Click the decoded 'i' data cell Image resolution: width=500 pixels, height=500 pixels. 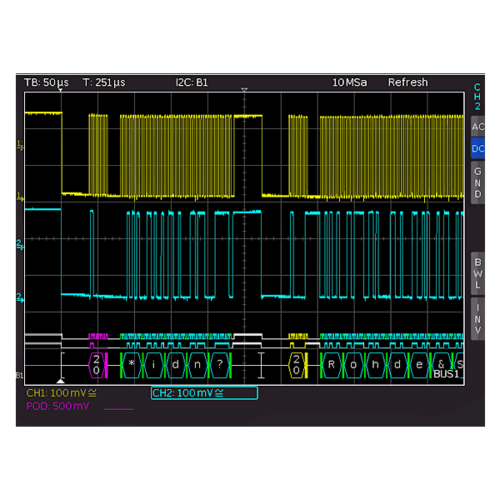(154, 365)
